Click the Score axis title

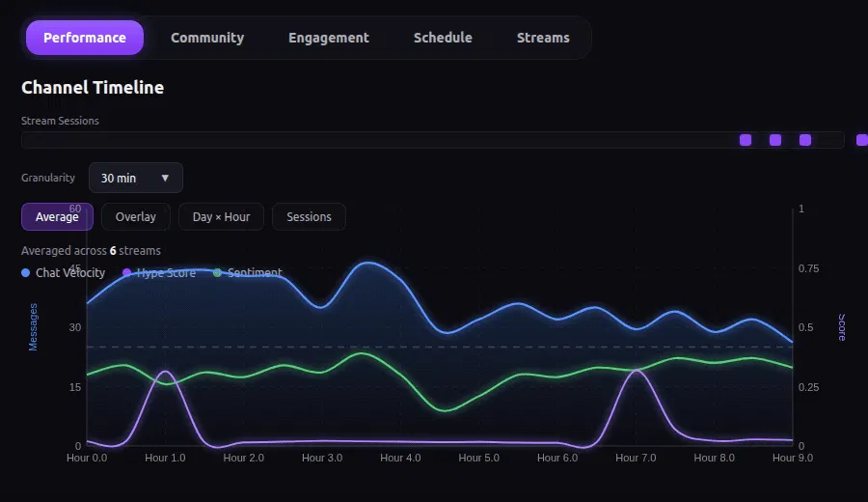click(x=841, y=327)
